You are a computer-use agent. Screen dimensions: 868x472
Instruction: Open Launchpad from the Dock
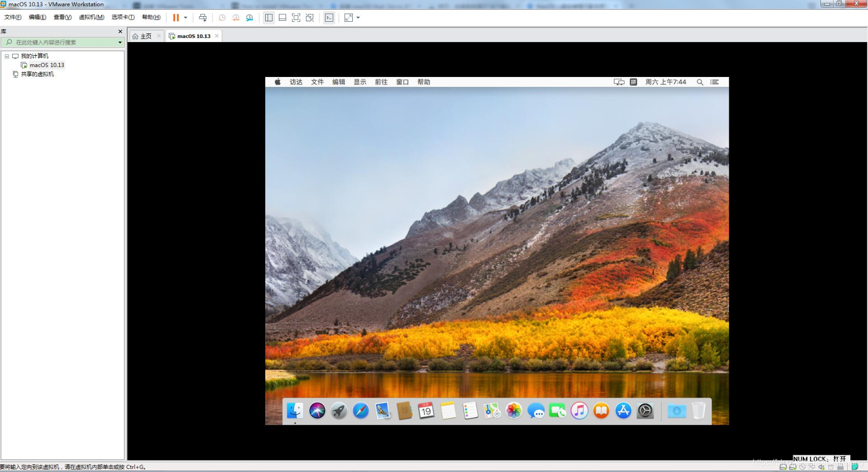tap(339, 411)
